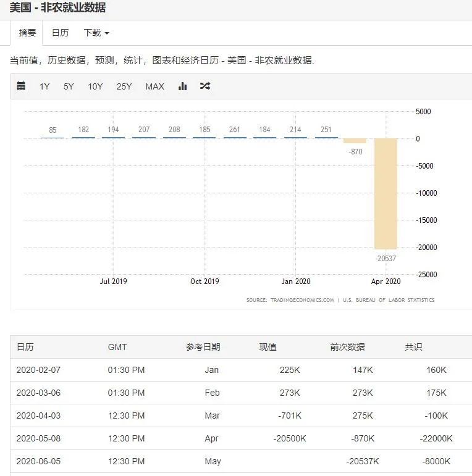Viewport: 472px width, 476px height.
Task: Click the 日历 column header
Action: pyautogui.click(x=25, y=347)
